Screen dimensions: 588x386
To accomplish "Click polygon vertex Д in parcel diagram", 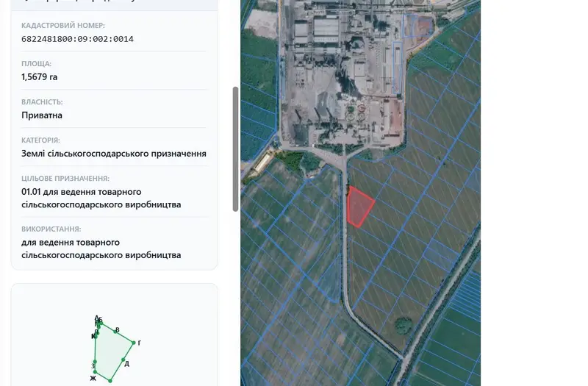I will 123,360.
